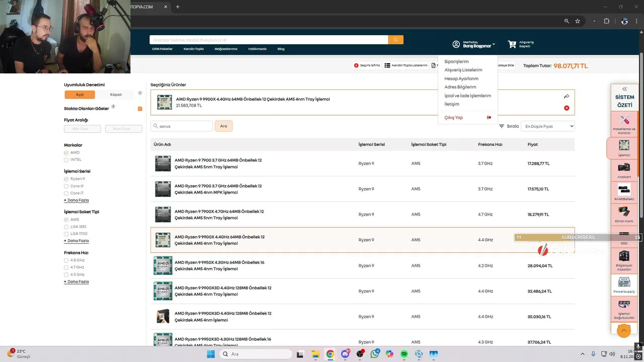Screen dimensions: 644x362
Task: Expand Daha Fazla under İşlemci Serisi
Action: 76,200
